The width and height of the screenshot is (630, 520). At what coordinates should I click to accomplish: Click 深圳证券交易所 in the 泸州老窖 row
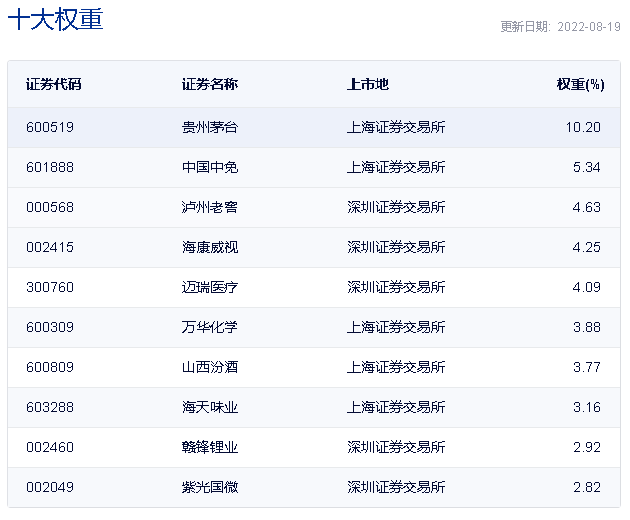click(396, 207)
